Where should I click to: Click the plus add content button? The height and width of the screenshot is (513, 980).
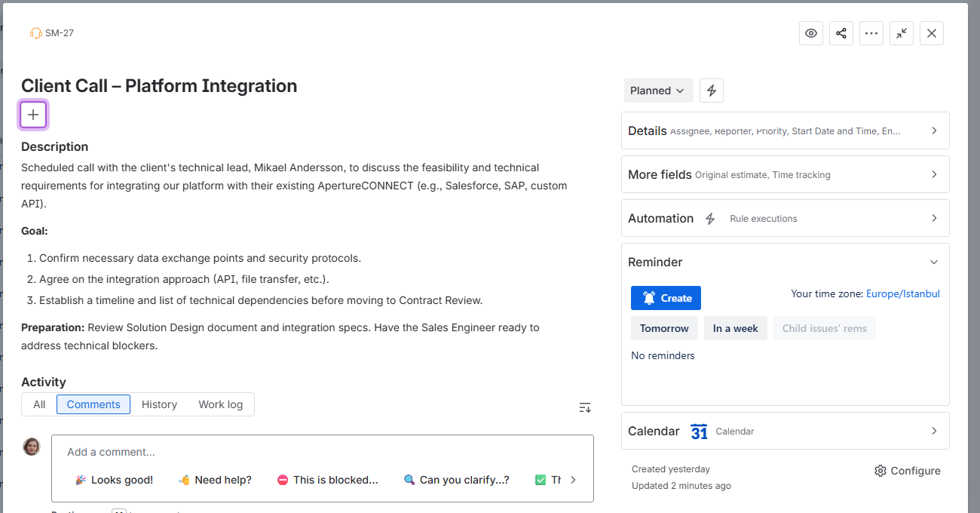pos(33,115)
